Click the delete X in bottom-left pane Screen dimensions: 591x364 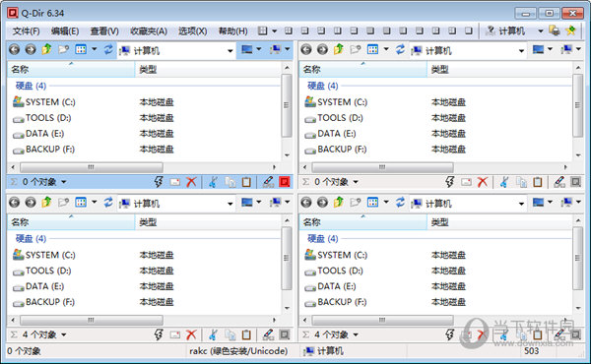[191, 334]
